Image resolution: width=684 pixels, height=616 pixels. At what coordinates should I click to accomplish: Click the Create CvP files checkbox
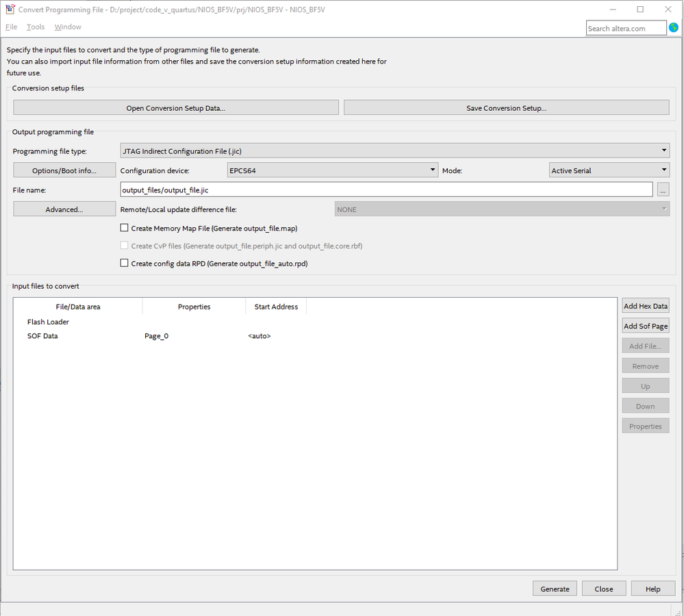click(x=125, y=246)
